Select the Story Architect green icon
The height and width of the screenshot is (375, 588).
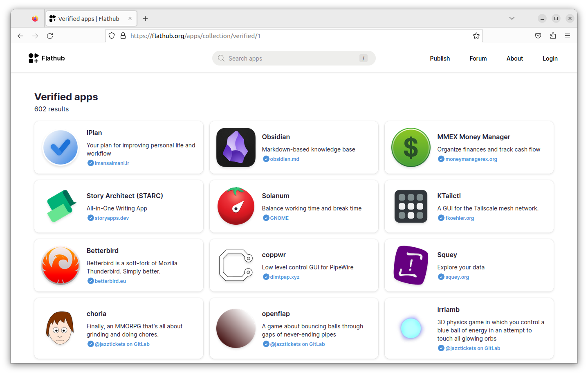(60, 206)
